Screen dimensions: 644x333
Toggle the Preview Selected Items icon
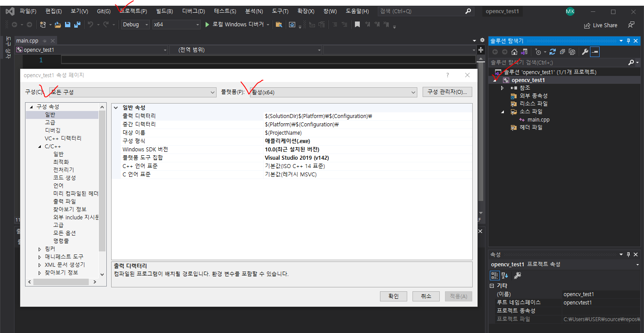click(595, 52)
